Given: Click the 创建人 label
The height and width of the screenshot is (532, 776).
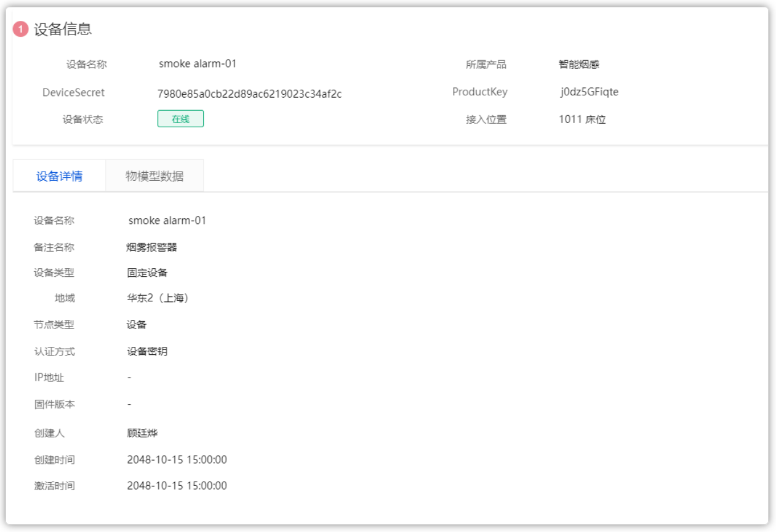Looking at the screenshot, I should pos(49,434).
